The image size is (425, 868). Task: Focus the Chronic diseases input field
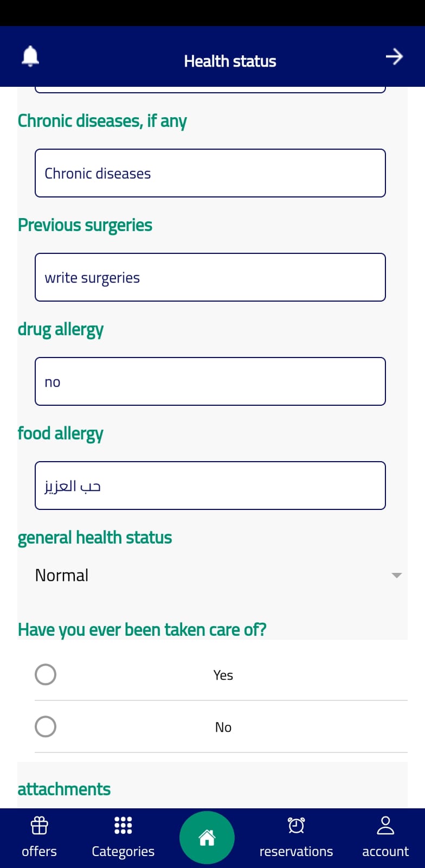(210, 173)
